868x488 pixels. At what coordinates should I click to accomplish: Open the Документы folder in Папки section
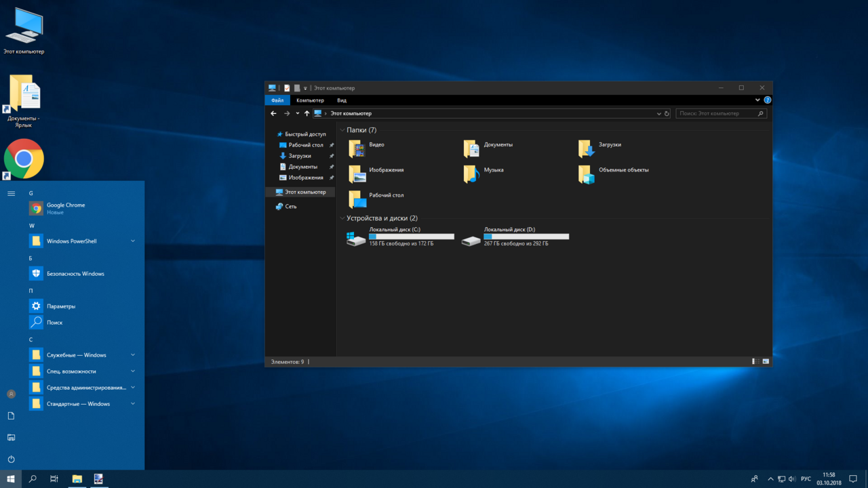tap(488, 148)
